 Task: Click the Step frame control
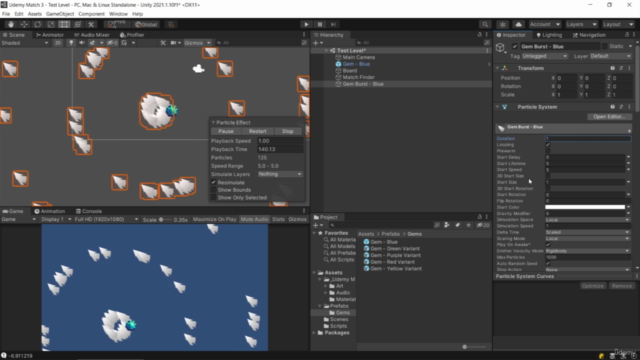click(333, 24)
